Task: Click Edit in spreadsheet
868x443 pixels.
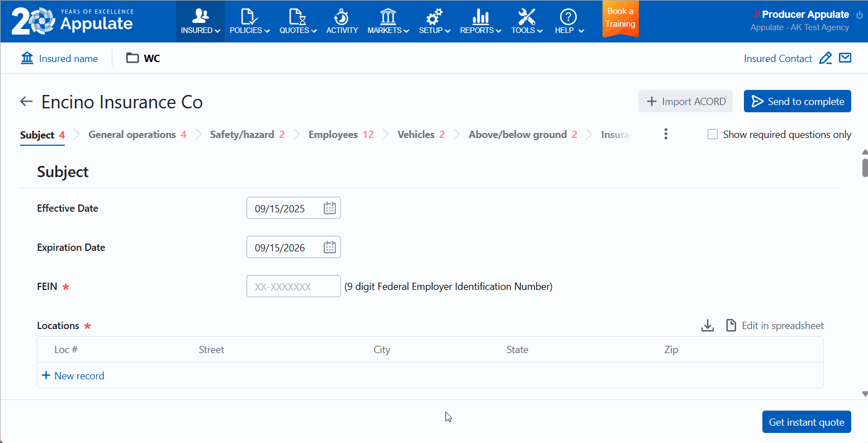Action: 775,326
